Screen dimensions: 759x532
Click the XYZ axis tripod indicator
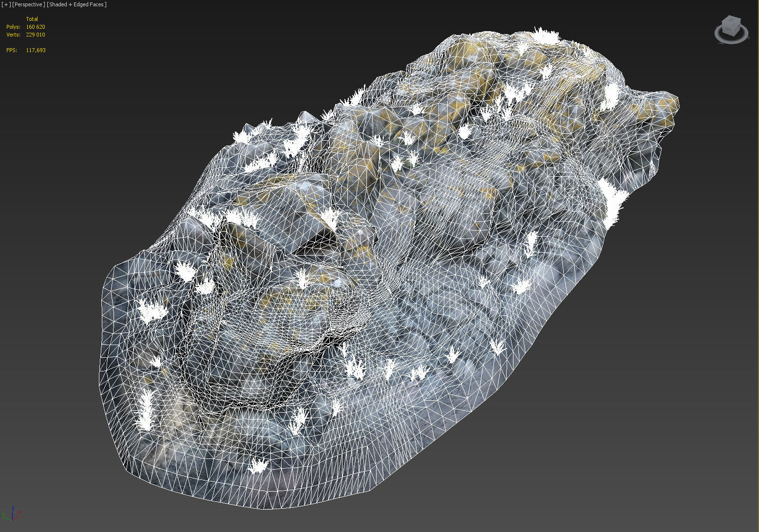(12, 514)
